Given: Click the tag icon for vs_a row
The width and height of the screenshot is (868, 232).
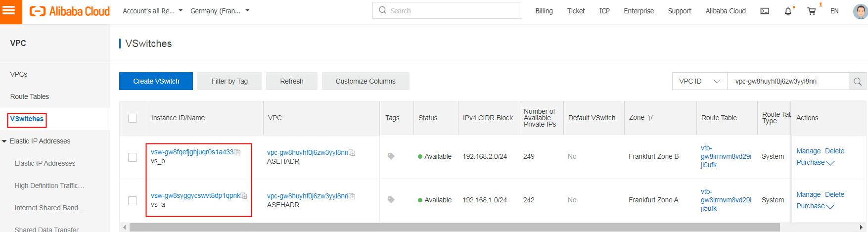Looking at the screenshot, I should (x=391, y=200).
